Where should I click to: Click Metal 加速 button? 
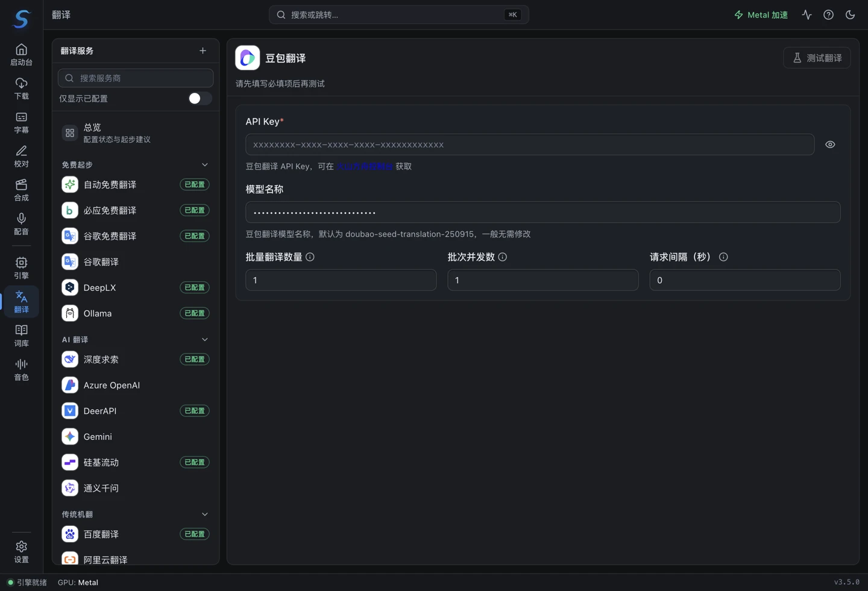pos(761,14)
